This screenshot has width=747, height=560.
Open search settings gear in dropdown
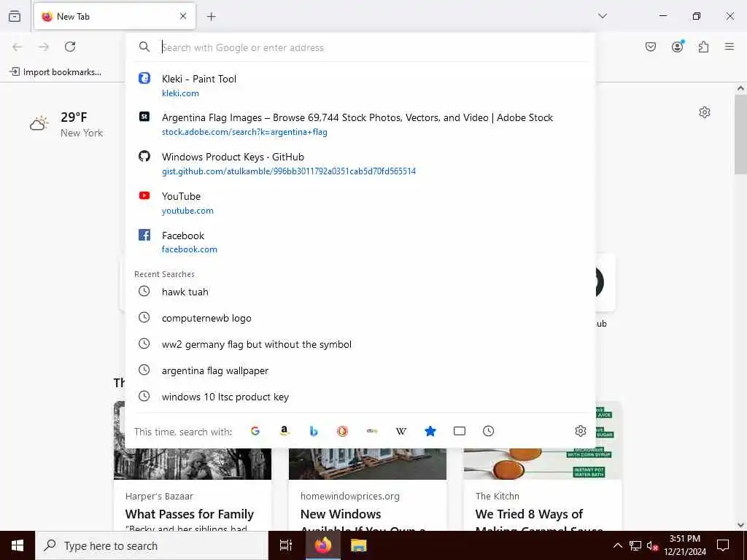point(580,431)
